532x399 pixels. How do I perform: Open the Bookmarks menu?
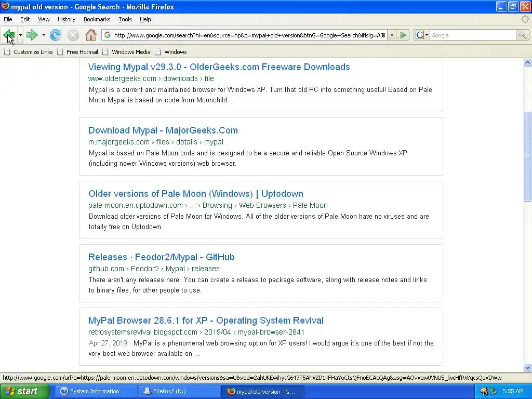pyautogui.click(x=97, y=19)
